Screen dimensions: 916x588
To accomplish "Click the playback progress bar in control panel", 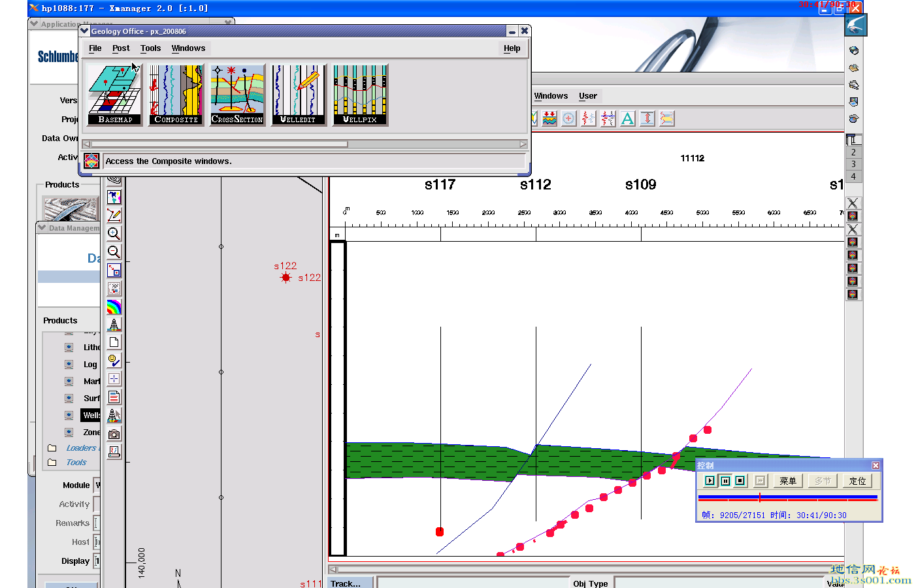I will [788, 498].
